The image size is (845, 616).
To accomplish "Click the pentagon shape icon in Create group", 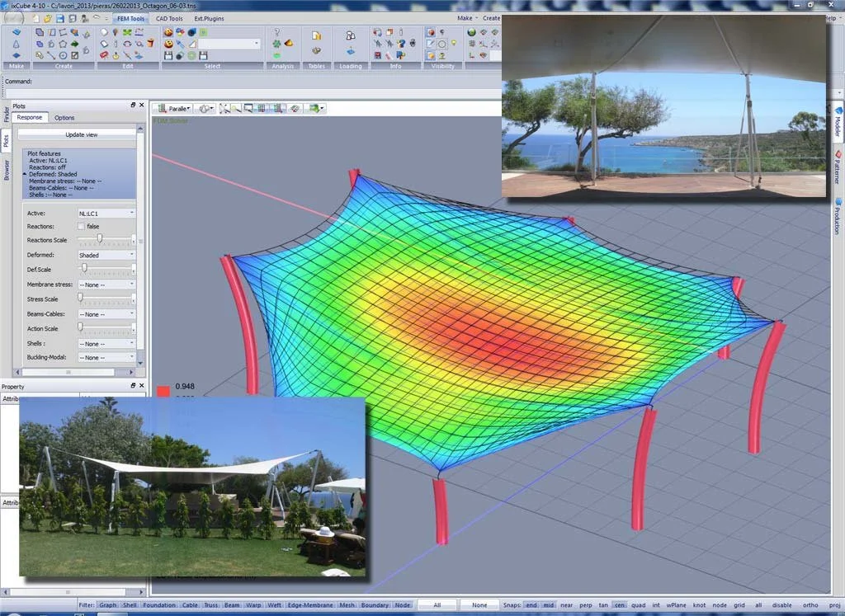I will coord(63,44).
